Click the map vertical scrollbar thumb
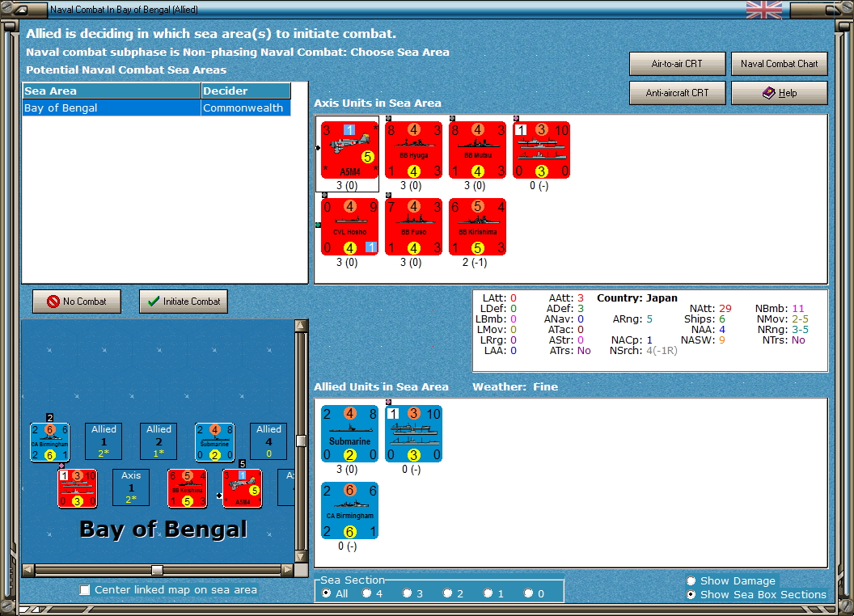This screenshot has width=854, height=616. [301, 441]
